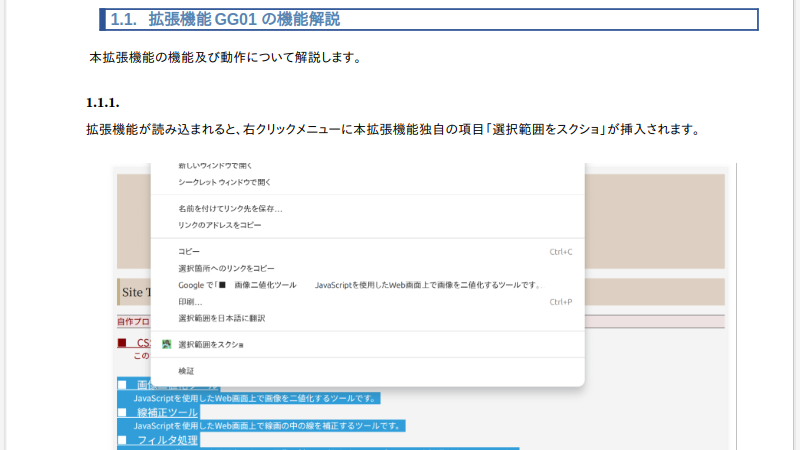The height and width of the screenshot is (450, 800).
Task: Choose シークレット ウィンドウで開く menu item
Action: [224, 182]
